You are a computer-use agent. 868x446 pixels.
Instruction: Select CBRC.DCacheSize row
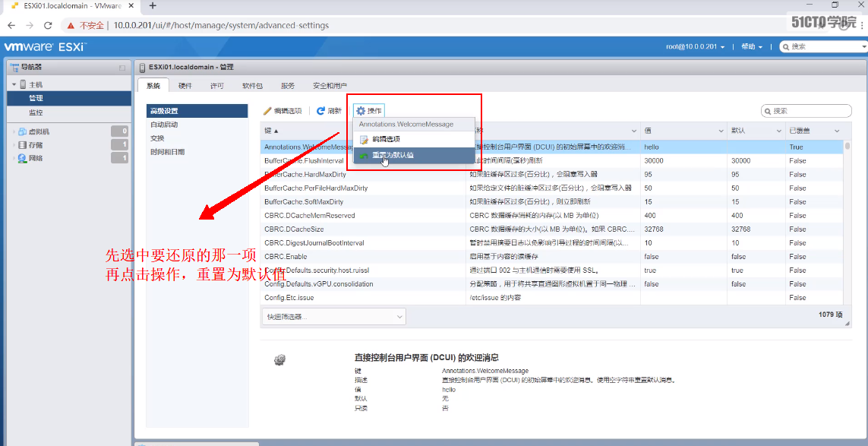(x=552, y=229)
